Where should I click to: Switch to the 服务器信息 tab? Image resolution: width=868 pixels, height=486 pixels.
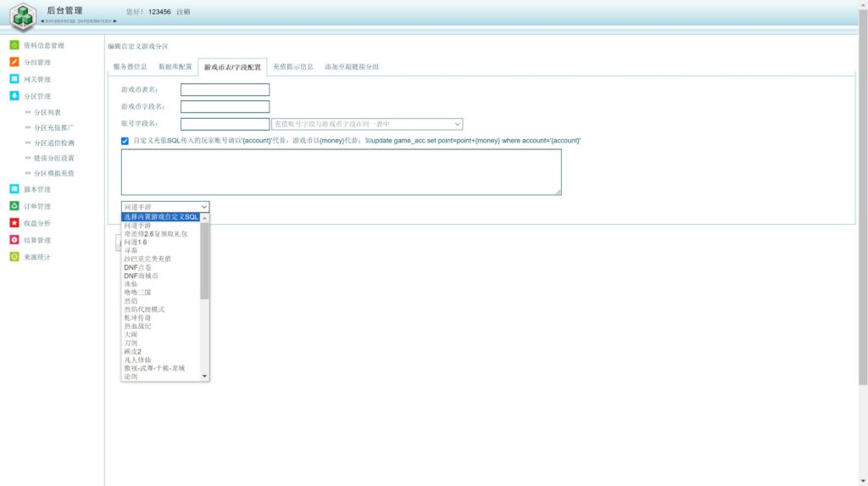coord(130,67)
